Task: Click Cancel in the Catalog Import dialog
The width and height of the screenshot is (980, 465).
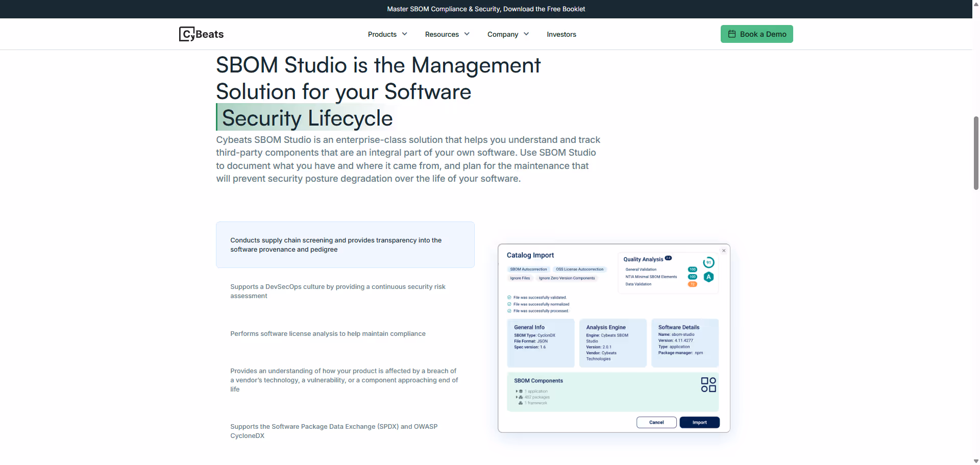Action: 656,422
